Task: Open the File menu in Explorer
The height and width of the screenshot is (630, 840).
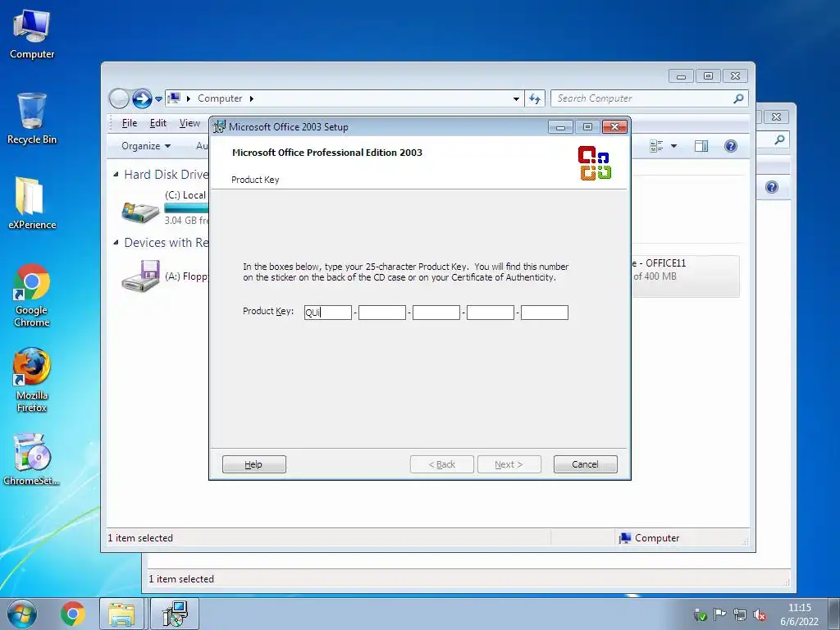Action: 129,123
